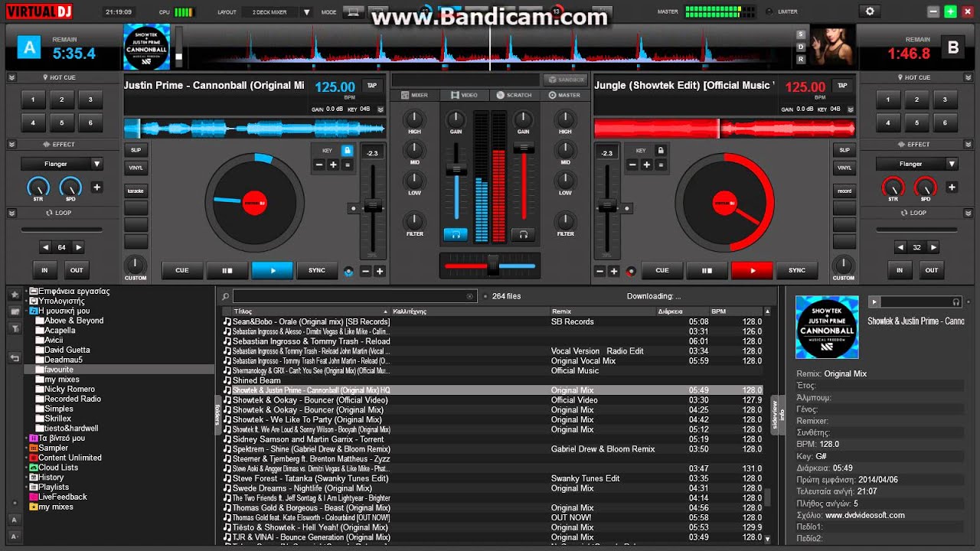Toggle SYNC on deck B
This screenshot has width=980, height=551.
click(x=797, y=270)
